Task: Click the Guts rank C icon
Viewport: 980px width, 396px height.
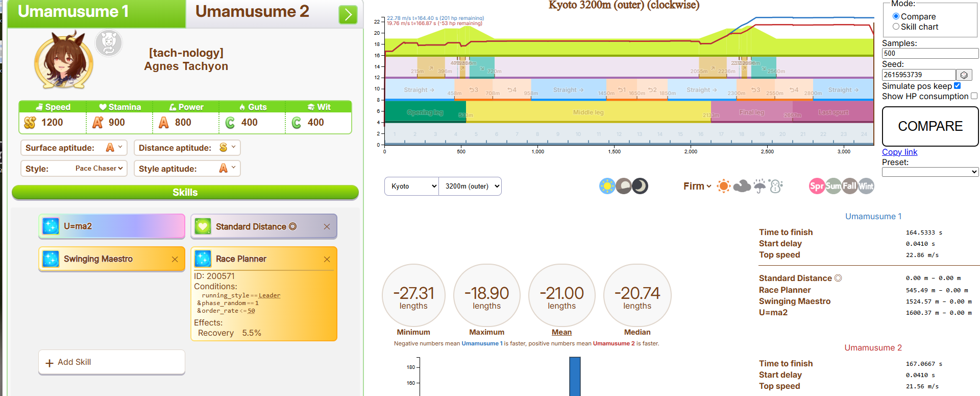Action: point(230,123)
